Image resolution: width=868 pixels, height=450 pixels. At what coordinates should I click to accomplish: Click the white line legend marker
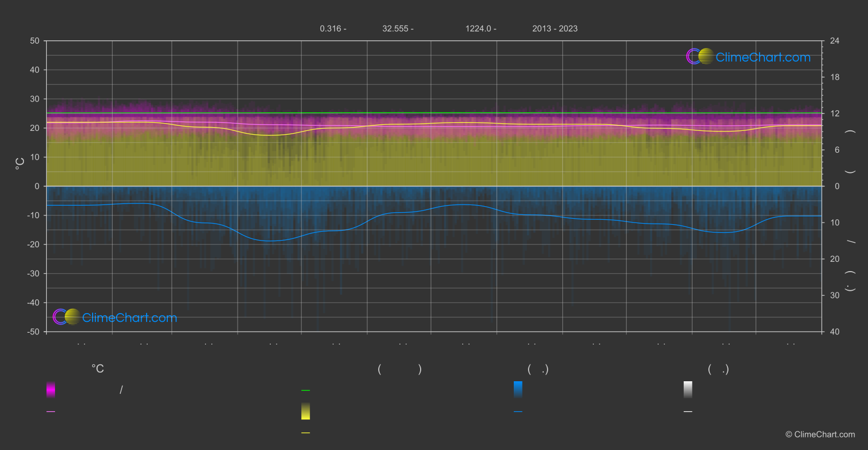(x=688, y=412)
